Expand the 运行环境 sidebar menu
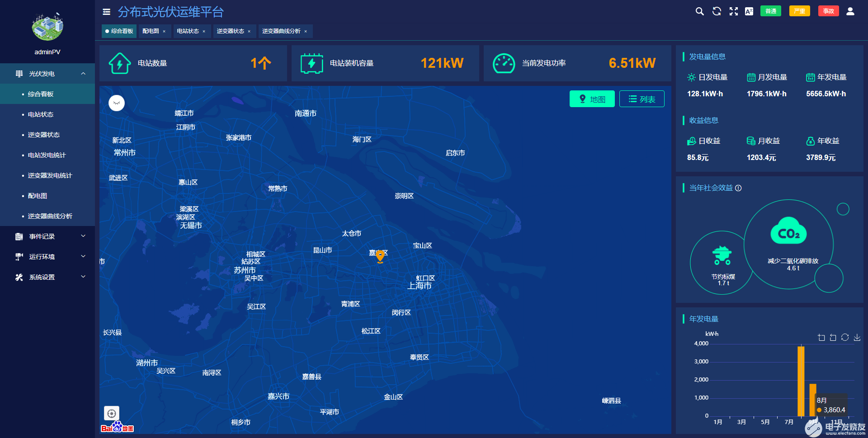The height and width of the screenshot is (438, 868). (x=47, y=257)
